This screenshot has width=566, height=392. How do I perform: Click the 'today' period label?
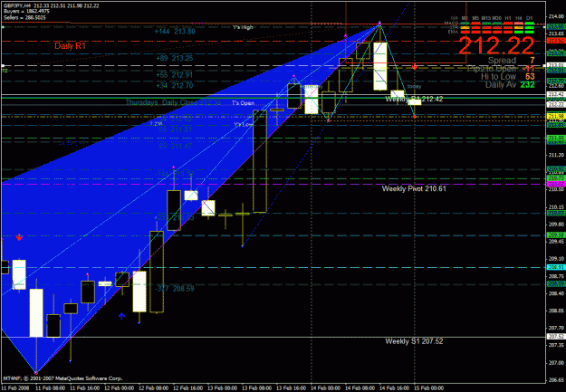click(414, 87)
